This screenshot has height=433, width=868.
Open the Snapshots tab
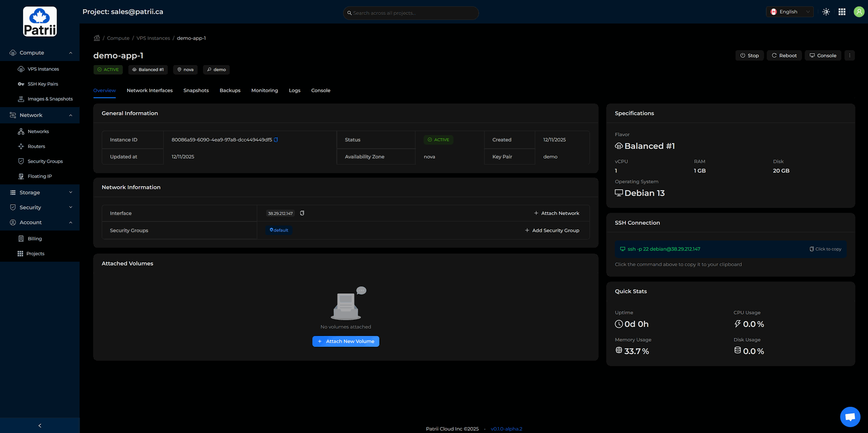(196, 90)
